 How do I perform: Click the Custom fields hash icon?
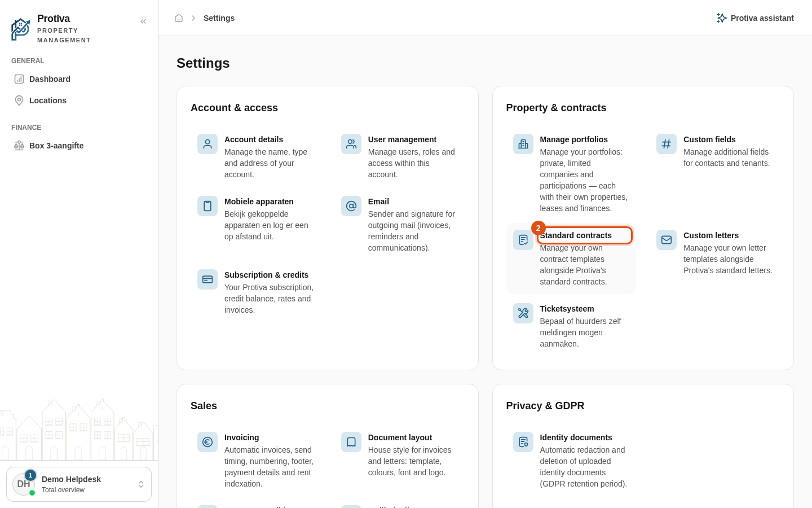[667, 144]
